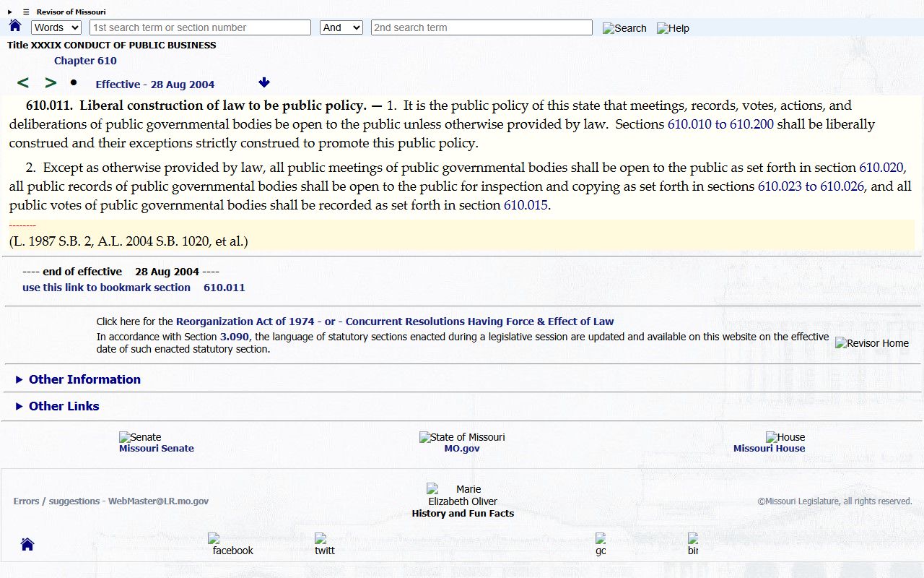Screen dimensions: 924x578
Task: Open the MO.gov link
Action: coord(462,449)
